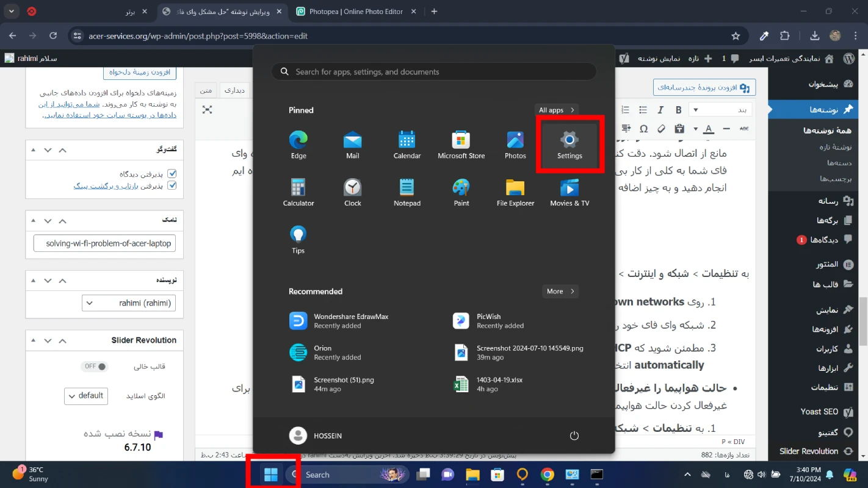Image resolution: width=868 pixels, height=488 pixels.
Task: Click the bulleted list icon
Action: [x=642, y=110]
